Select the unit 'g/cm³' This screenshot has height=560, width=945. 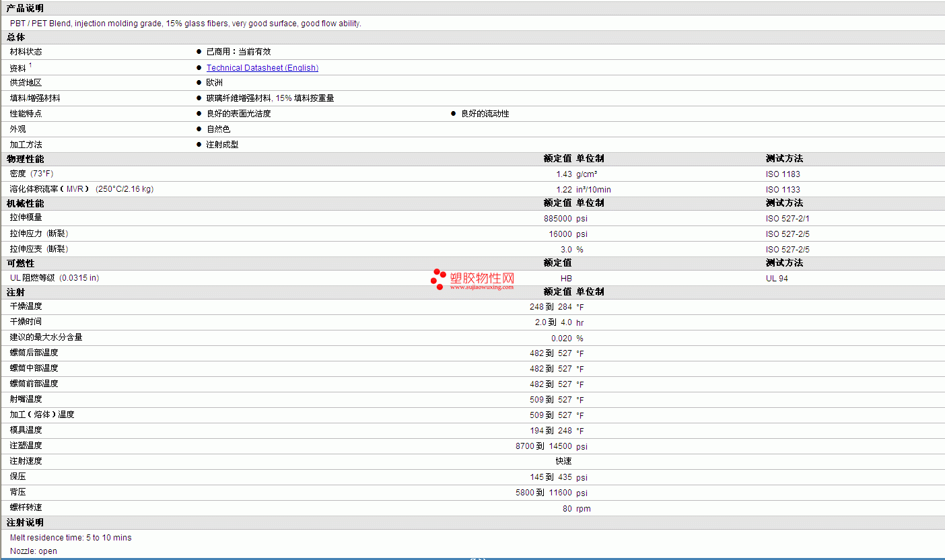tap(587, 174)
